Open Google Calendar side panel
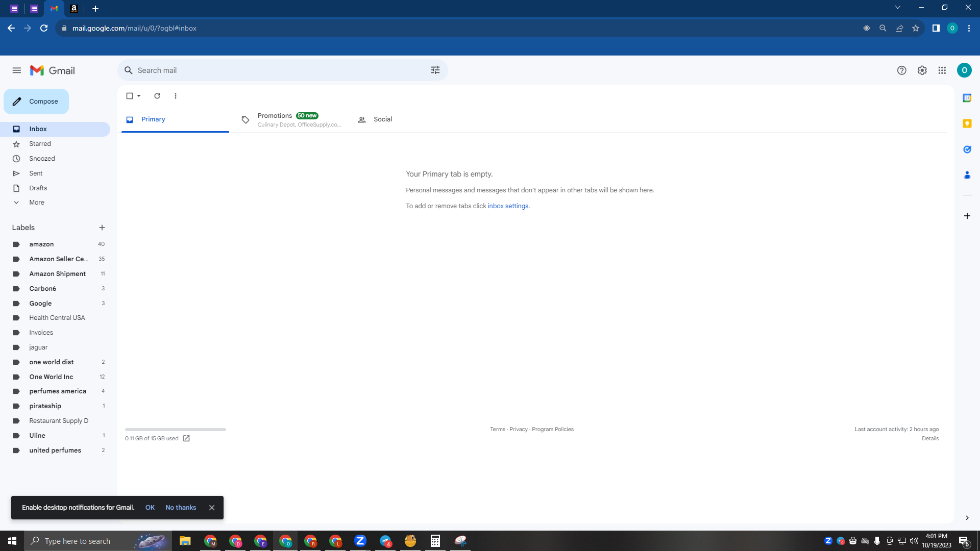 (x=967, y=98)
